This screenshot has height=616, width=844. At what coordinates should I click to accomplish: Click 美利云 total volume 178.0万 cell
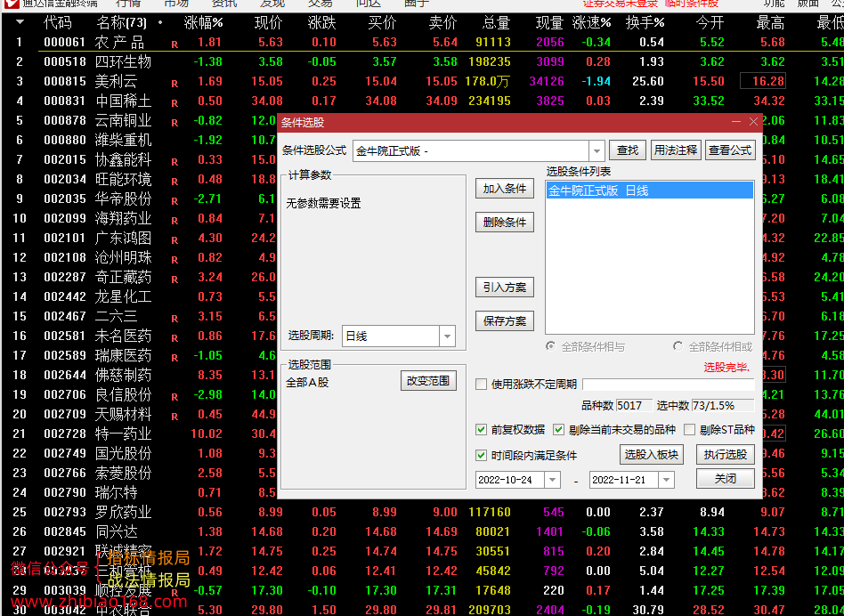(487, 81)
